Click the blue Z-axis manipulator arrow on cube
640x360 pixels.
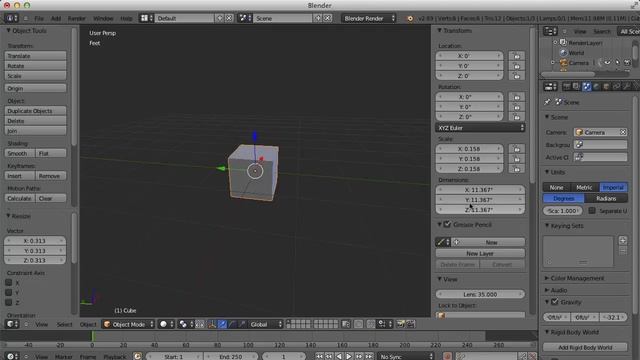[255, 136]
